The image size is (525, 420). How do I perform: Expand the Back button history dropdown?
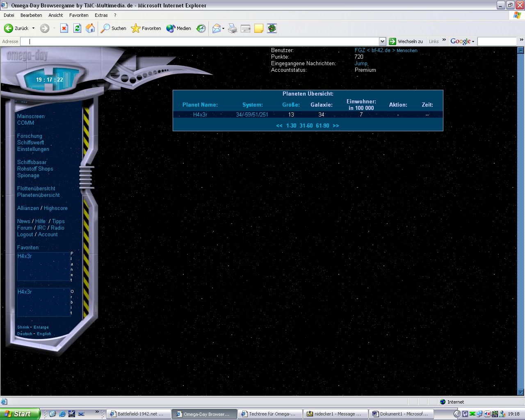[33, 28]
